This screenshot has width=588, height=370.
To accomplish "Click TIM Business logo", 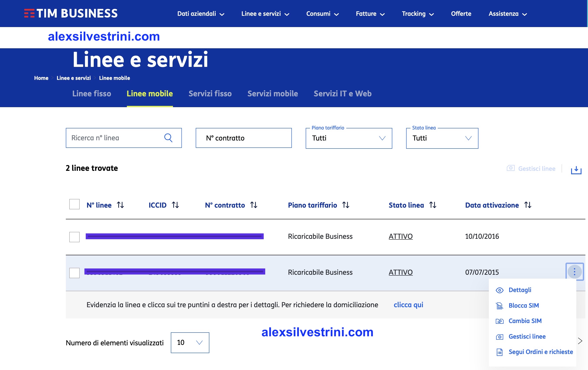I will click(71, 13).
